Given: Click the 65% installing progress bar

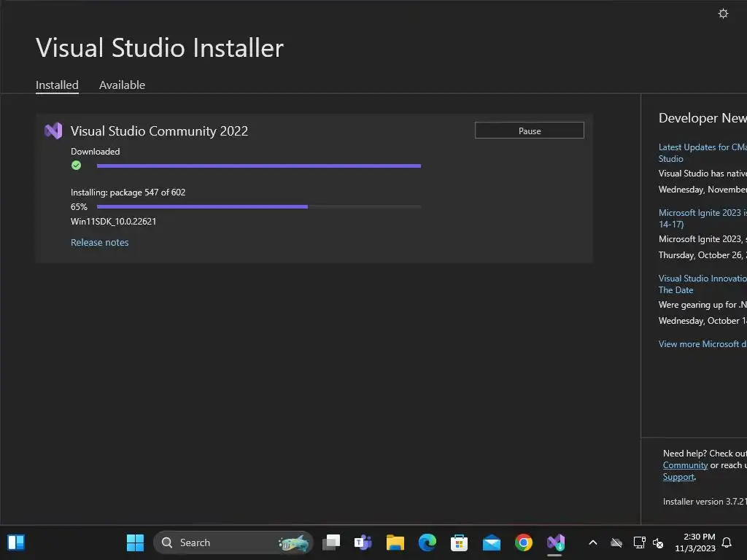Looking at the screenshot, I should click(259, 206).
